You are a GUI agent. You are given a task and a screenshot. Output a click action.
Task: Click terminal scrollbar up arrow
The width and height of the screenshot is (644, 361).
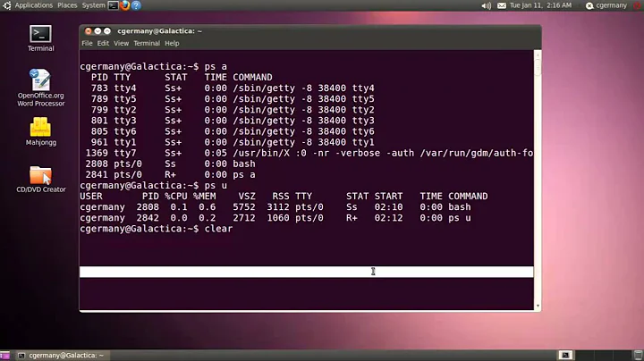pos(538,55)
